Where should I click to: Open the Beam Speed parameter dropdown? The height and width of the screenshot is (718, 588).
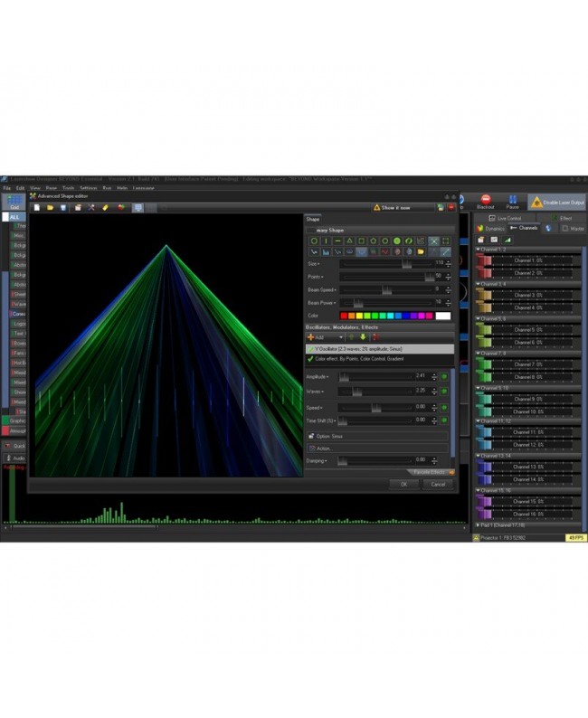tap(321, 290)
